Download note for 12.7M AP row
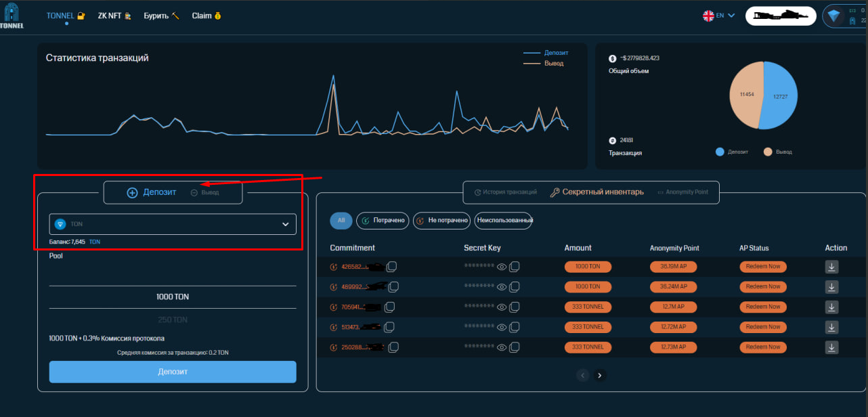868x417 pixels. pyautogui.click(x=831, y=307)
